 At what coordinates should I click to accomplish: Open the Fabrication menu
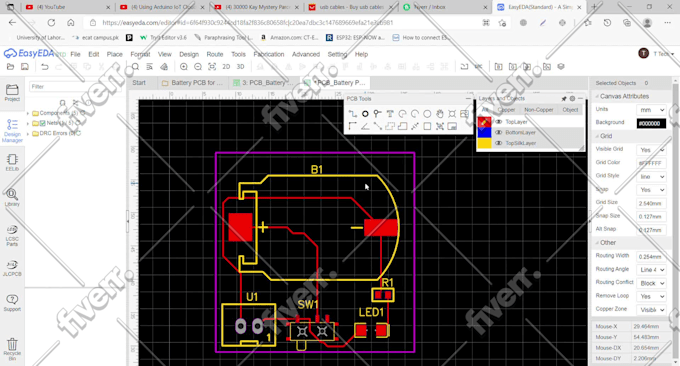[x=269, y=54]
